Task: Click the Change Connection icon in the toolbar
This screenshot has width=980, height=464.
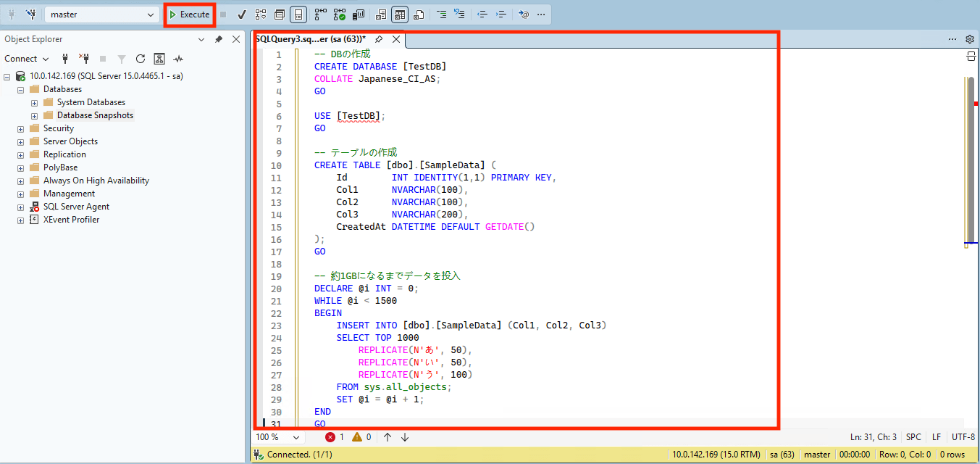Action: point(31,14)
